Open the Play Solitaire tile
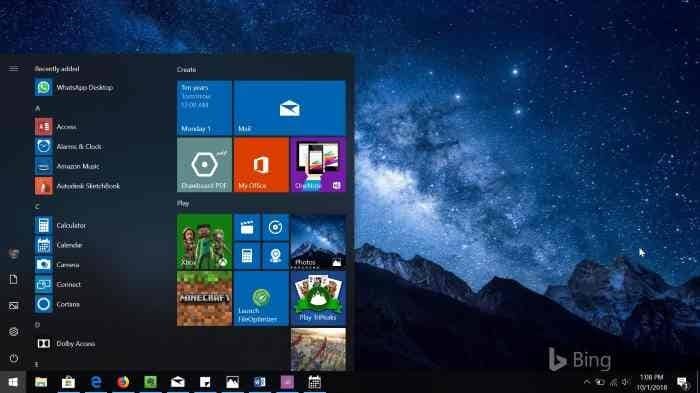The height and width of the screenshot is (393, 700). (318, 299)
